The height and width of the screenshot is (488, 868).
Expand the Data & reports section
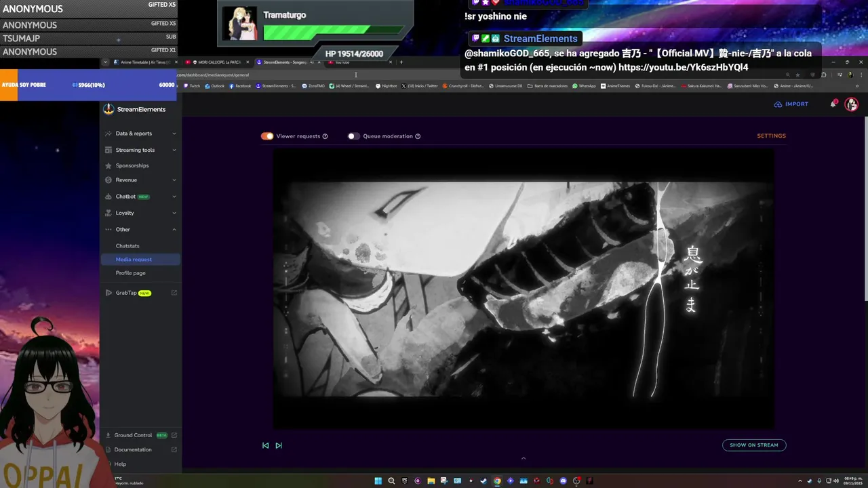[x=174, y=134]
